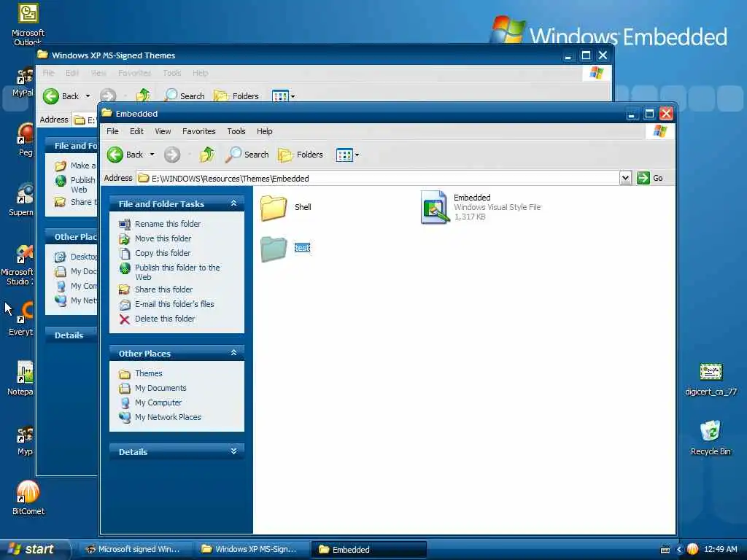
Task: Click the system tray expand arrow
Action: pos(679,550)
